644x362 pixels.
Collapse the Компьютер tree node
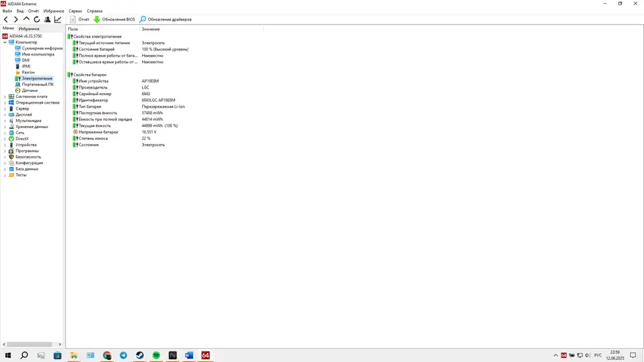pyautogui.click(x=5, y=42)
